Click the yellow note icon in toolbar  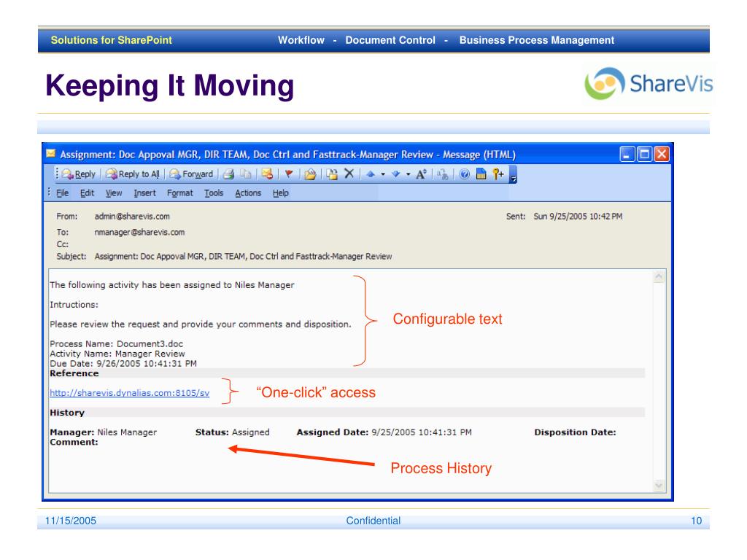[x=481, y=174]
